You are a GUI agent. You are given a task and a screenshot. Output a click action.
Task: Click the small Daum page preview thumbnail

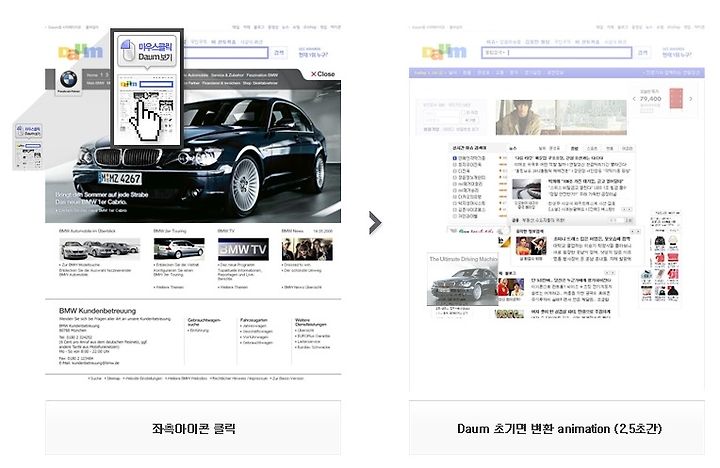[x=29, y=154]
